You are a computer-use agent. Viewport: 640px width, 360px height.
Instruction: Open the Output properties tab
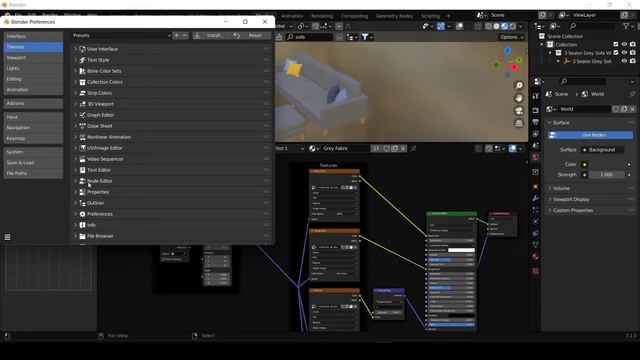coord(536,122)
